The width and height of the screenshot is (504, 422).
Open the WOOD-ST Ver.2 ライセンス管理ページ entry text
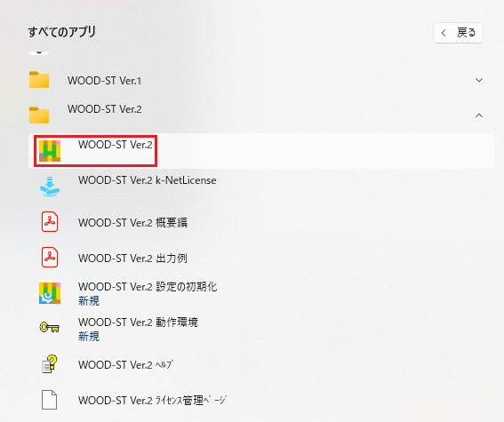(x=152, y=400)
